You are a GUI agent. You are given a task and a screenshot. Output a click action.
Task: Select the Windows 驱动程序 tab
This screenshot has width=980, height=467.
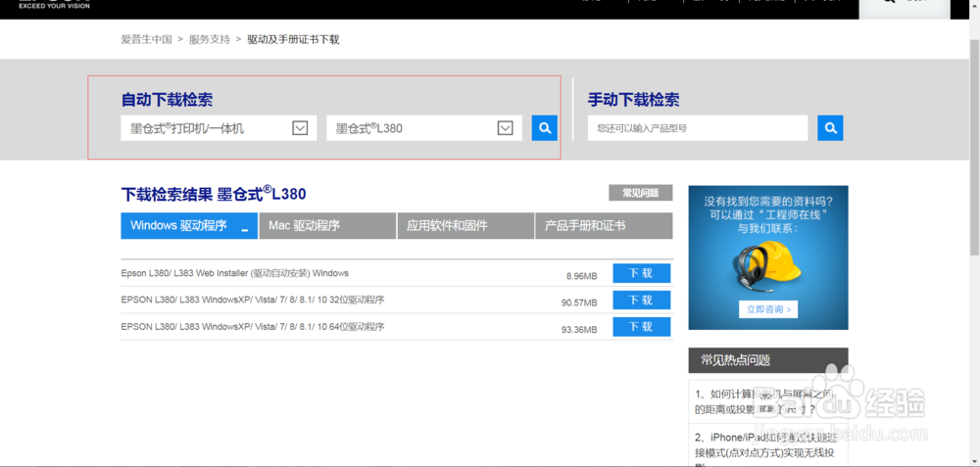pyautogui.click(x=189, y=226)
